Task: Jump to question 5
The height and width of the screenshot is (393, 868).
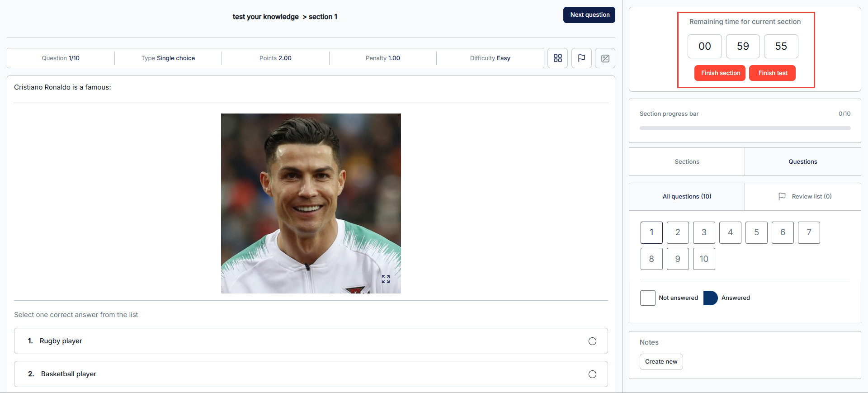Action: (x=756, y=232)
